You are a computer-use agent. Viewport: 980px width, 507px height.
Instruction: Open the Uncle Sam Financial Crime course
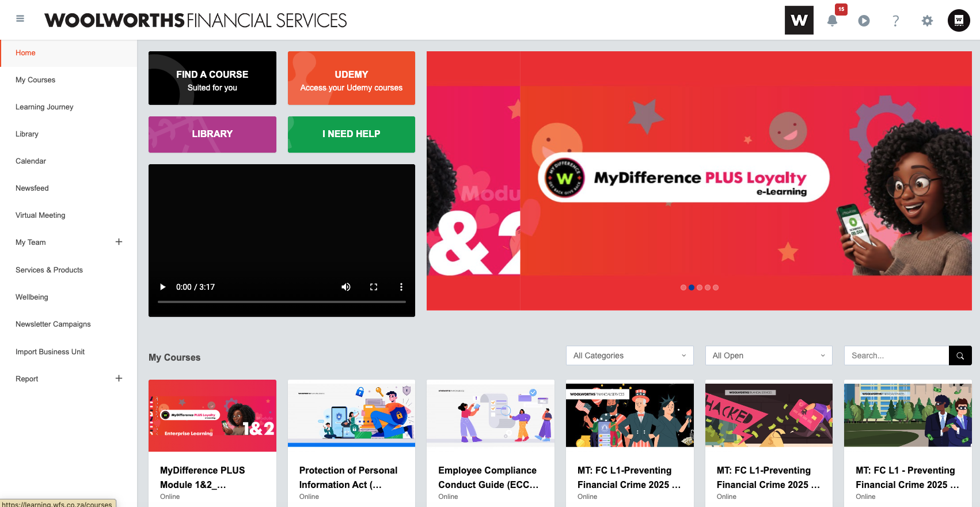630,442
